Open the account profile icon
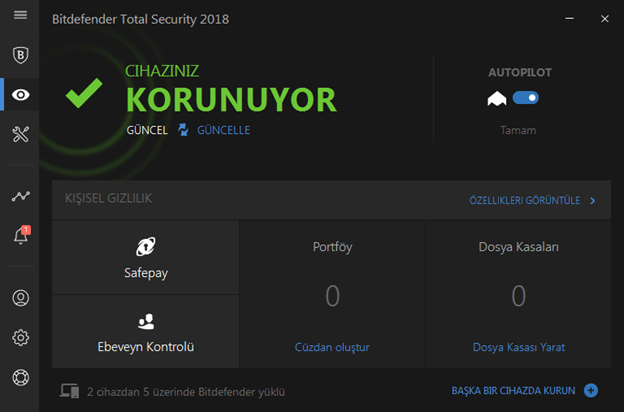Screen dimensions: 624x412 [x=20, y=298]
